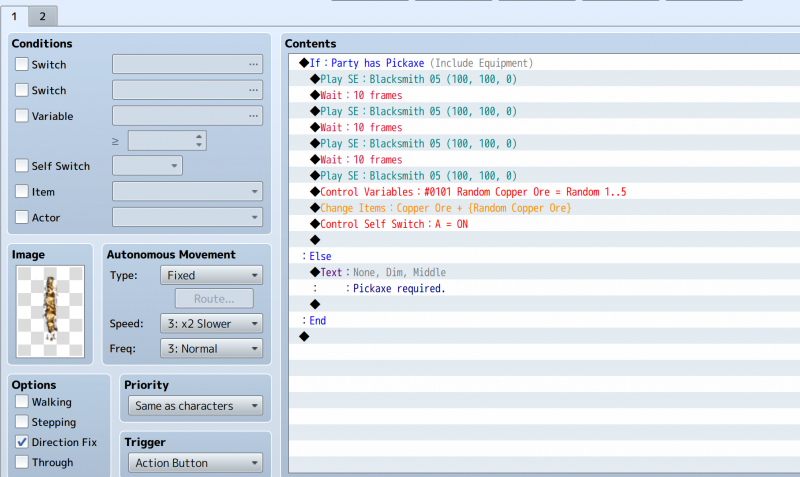Select the third Play SE Blacksmith 05 line

click(x=544, y=143)
